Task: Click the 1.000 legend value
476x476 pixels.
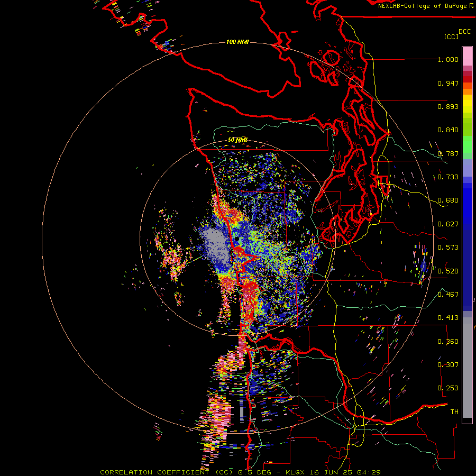Action: (448, 59)
